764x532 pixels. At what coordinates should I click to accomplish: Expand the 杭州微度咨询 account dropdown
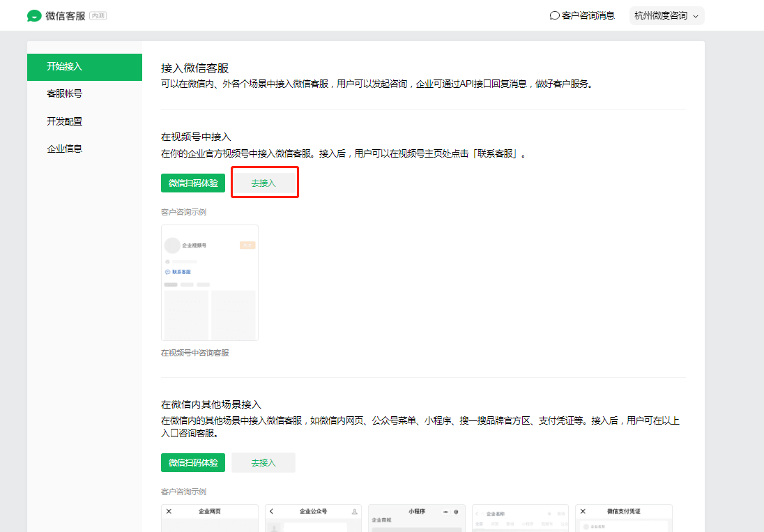666,15
